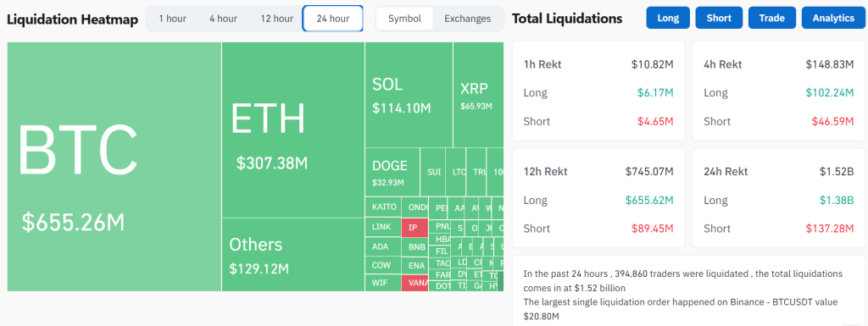Switch heatmap view to Symbol
The height and width of the screenshot is (326, 868).
[404, 19]
